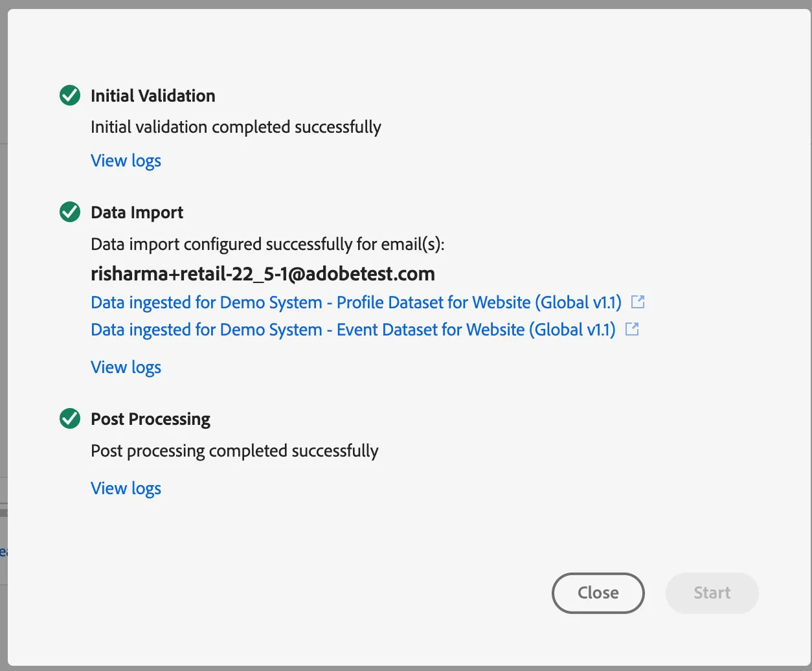812x671 pixels.
Task: Click the risharma+retail adobetest.com email address
Action: coord(263,274)
